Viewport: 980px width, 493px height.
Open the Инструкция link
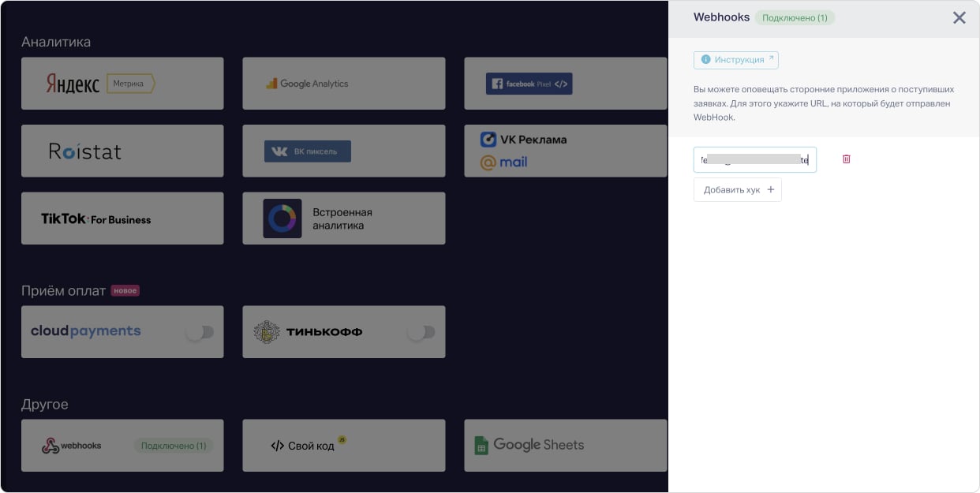click(735, 60)
